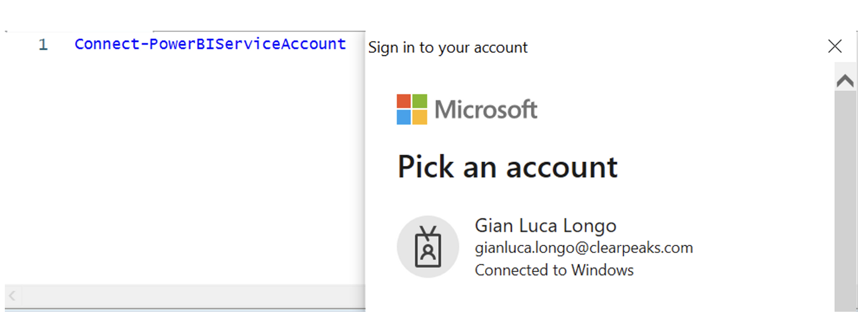Click the Pick an account heading
This screenshot has width=868, height=325.
[x=507, y=167]
